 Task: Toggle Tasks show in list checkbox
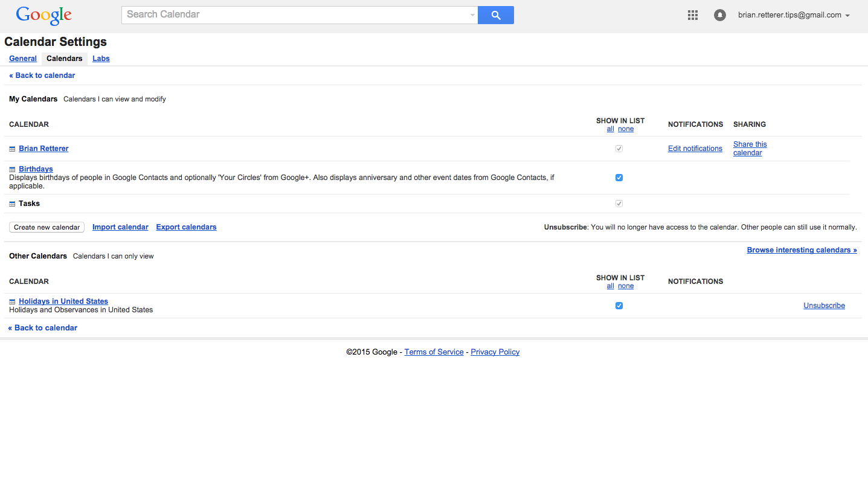(619, 204)
